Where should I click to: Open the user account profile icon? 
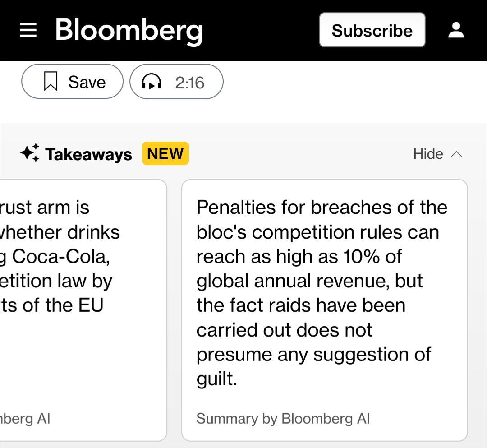[x=456, y=30]
